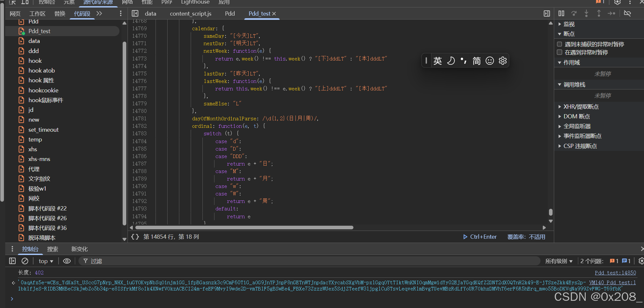Toggle IME half-moon width mode
This screenshot has width=644, height=308.
point(451,61)
